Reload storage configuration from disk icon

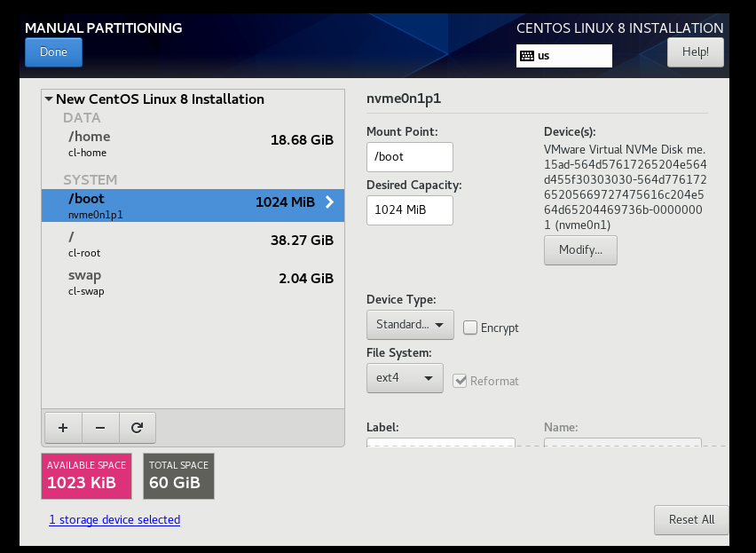[138, 428]
